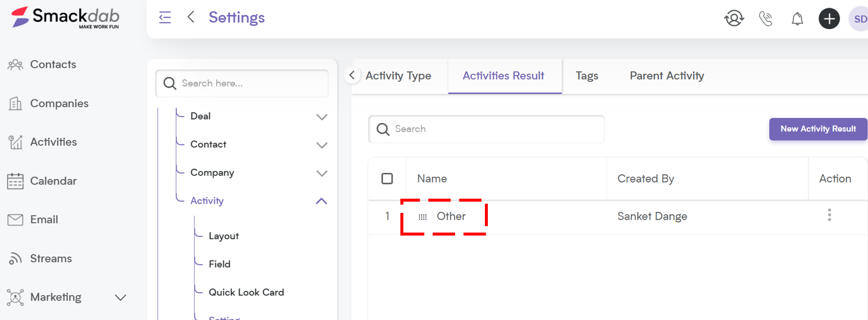
Task: Click the plus quick-add button
Action: click(829, 18)
